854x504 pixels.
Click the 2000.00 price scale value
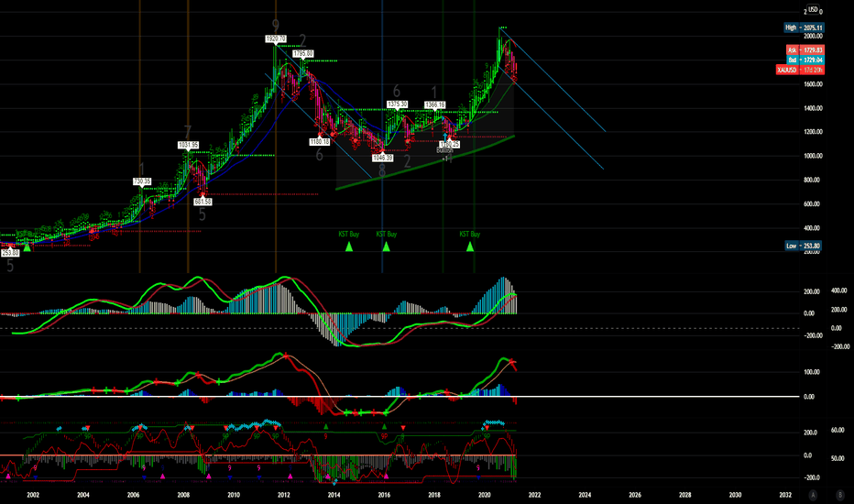pos(813,36)
